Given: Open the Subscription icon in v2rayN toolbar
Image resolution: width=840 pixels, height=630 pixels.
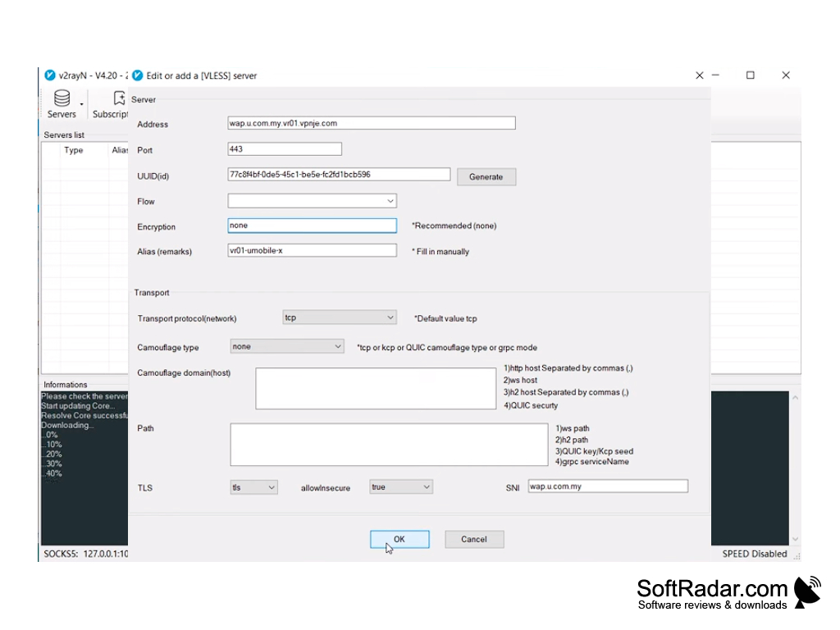Looking at the screenshot, I should [118, 98].
